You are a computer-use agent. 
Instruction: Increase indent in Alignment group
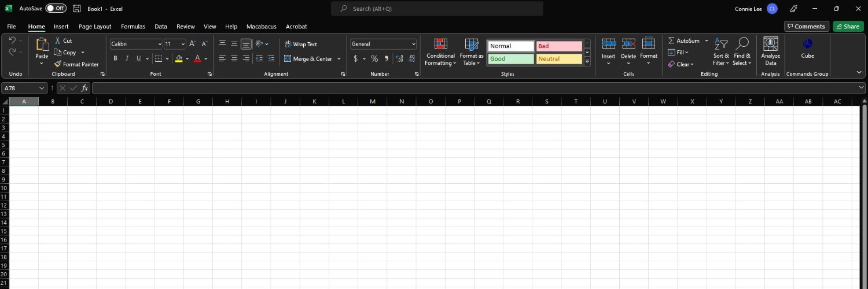click(x=271, y=58)
